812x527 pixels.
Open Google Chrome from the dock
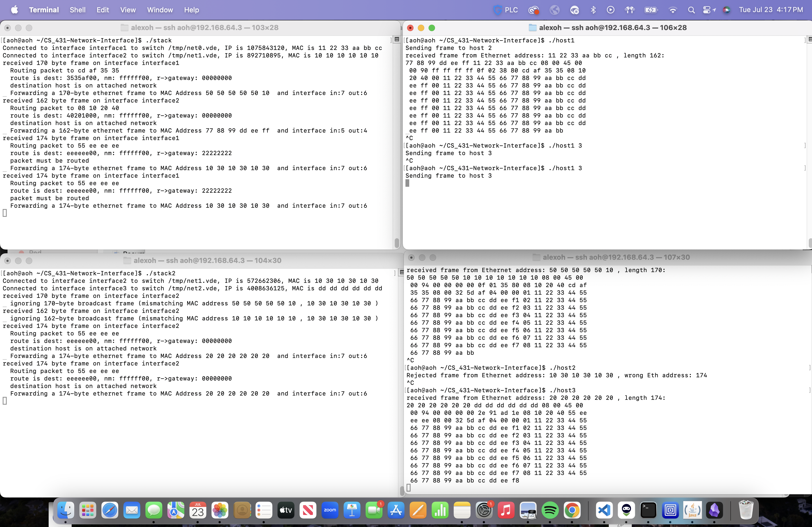tap(572, 510)
